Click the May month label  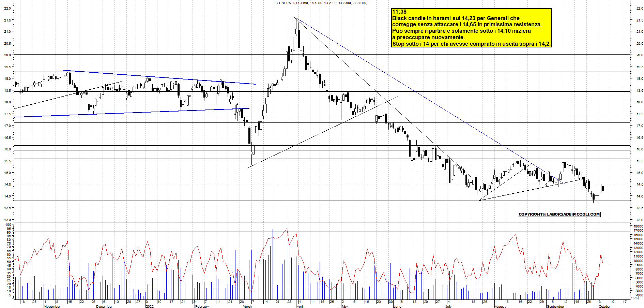click(345, 306)
